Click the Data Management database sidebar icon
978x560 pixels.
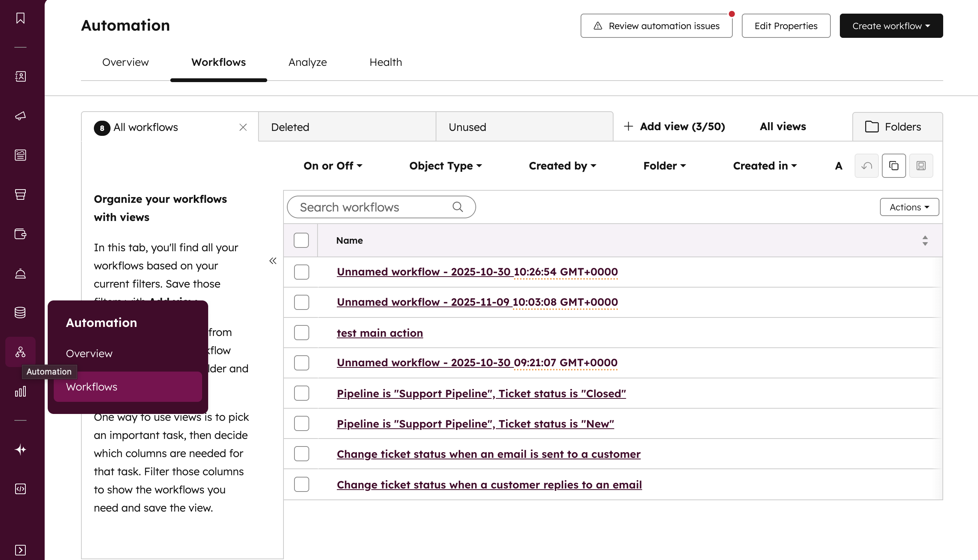20,312
